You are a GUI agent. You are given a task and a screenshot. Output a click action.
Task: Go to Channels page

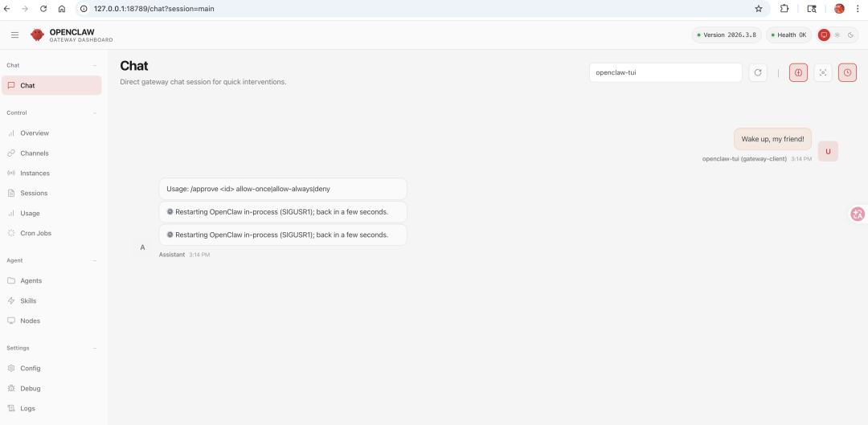tap(51, 153)
